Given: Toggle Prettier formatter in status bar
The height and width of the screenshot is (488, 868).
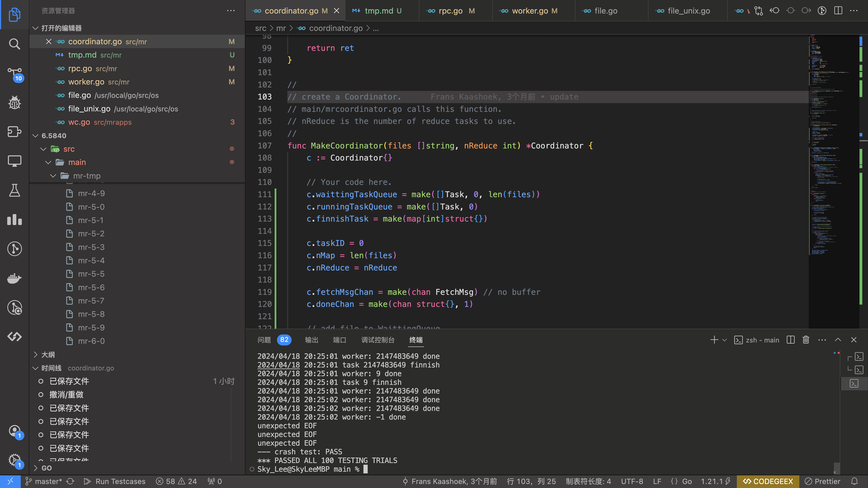Looking at the screenshot, I should [x=822, y=481].
